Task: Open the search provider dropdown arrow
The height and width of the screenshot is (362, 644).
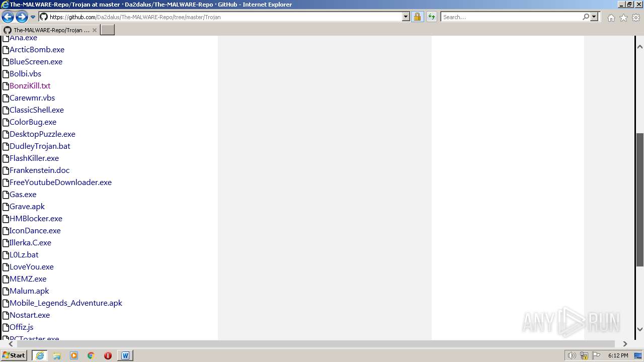Action: click(x=594, y=17)
